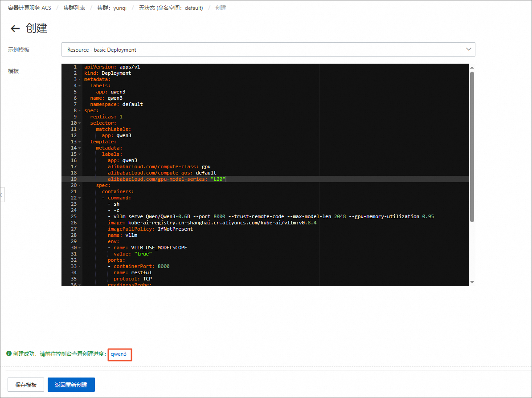Screen dimensions: 532x398
Task: Collapse the command fold on line 22
Action: tap(80, 198)
